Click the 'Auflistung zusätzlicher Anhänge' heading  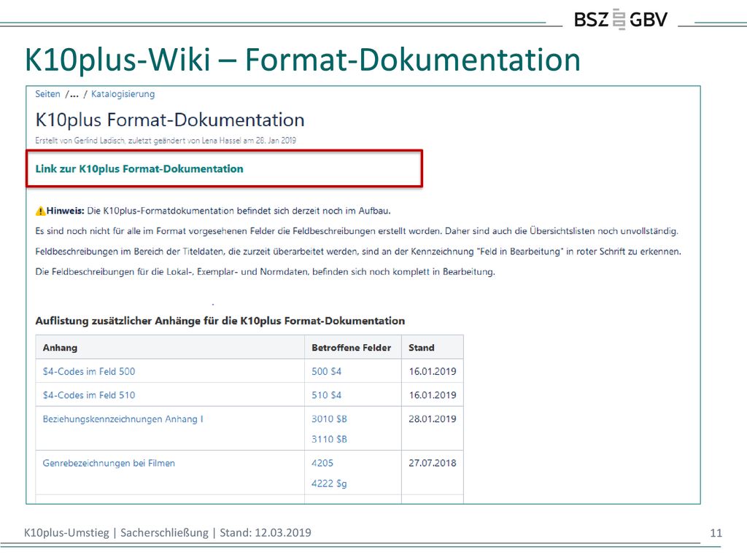point(220,321)
